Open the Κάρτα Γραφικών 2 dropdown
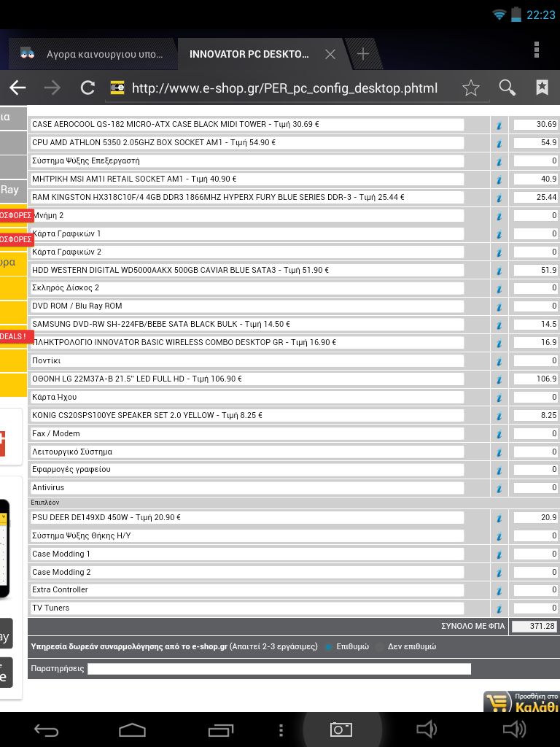This screenshot has height=747, width=560. coord(246,252)
